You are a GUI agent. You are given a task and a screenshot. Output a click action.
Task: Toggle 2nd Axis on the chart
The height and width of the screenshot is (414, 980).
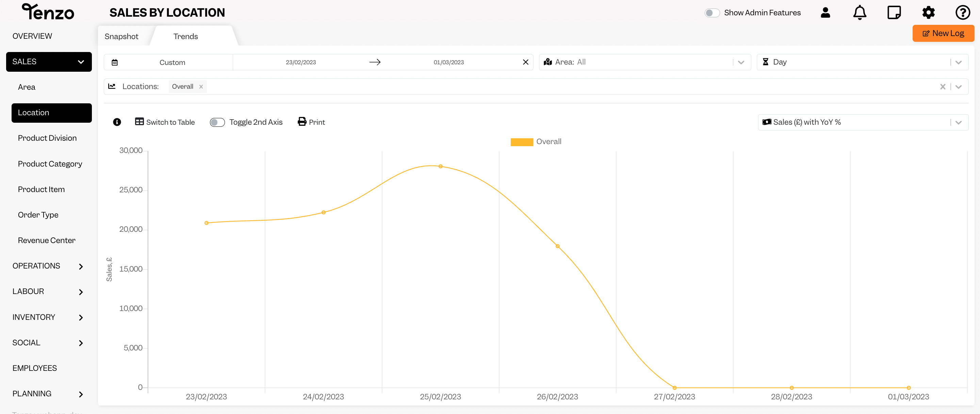217,122
